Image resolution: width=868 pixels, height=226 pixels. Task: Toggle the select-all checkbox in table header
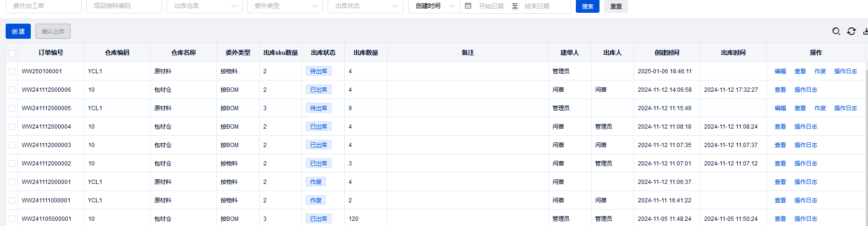click(x=12, y=53)
